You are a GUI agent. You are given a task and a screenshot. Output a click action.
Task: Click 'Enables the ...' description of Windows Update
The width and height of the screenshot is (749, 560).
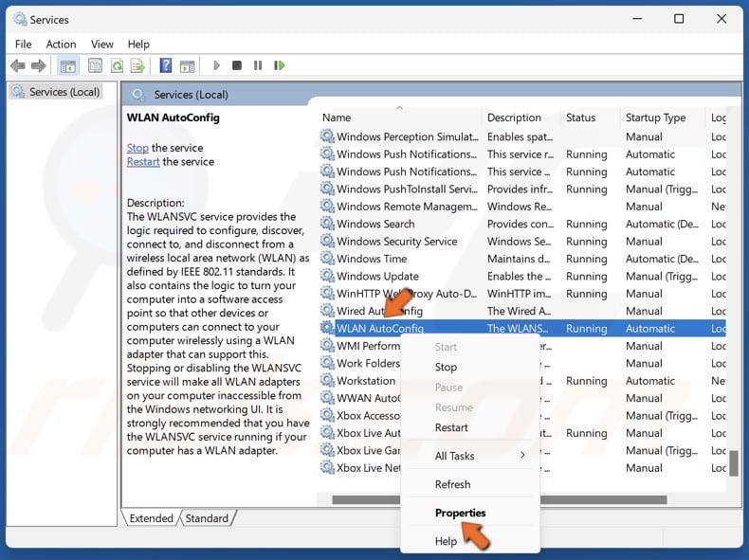pyautogui.click(x=519, y=276)
